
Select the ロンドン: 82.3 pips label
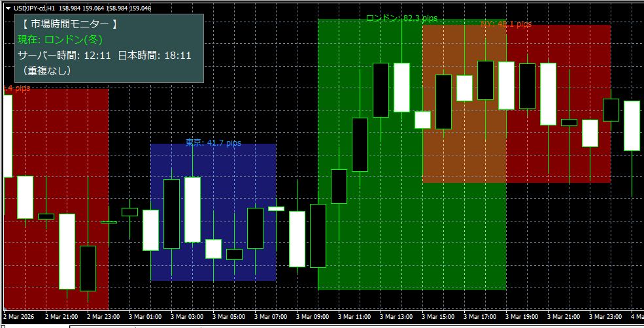click(401, 18)
